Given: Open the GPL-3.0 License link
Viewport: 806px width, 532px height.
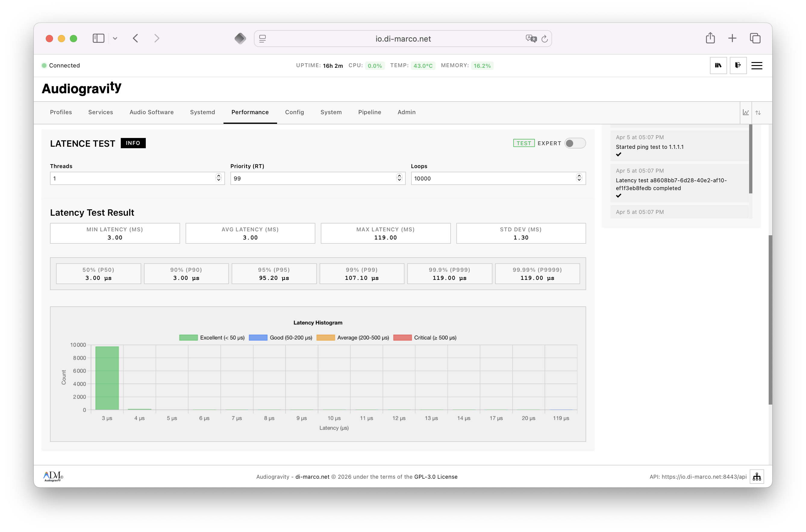Looking at the screenshot, I should coord(436,477).
